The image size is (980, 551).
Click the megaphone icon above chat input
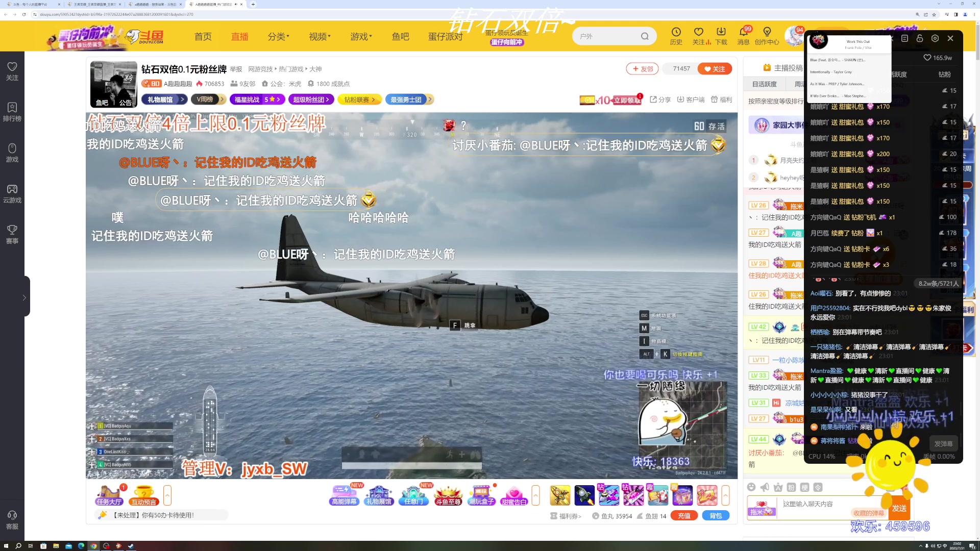click(x=765, y=487)
